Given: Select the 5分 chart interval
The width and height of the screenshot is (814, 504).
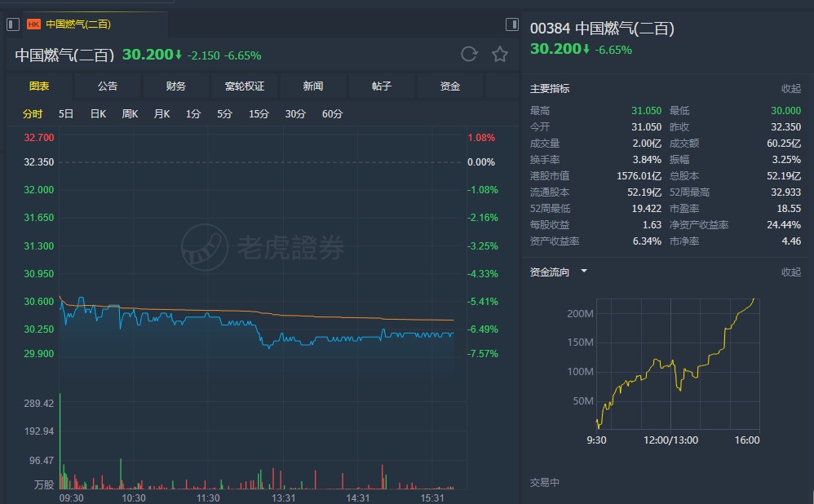Looking at the screenshot, I should coord(224,113).
